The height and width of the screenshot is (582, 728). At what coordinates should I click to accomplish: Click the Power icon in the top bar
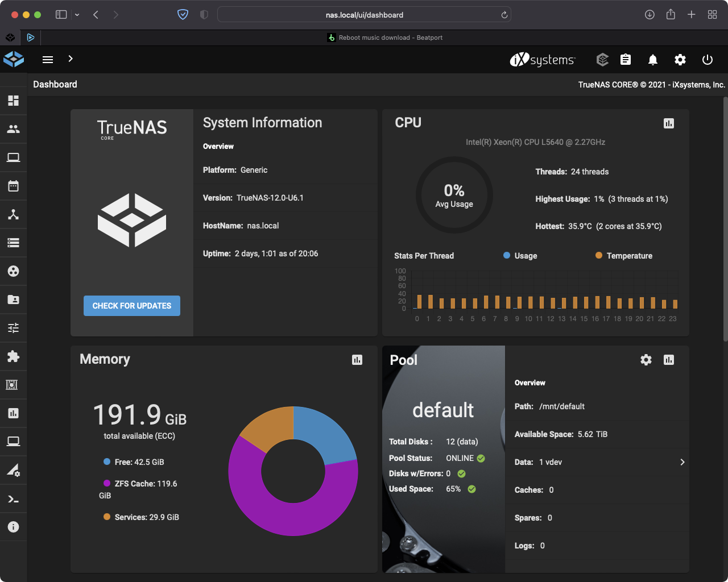tap(708, 60)
